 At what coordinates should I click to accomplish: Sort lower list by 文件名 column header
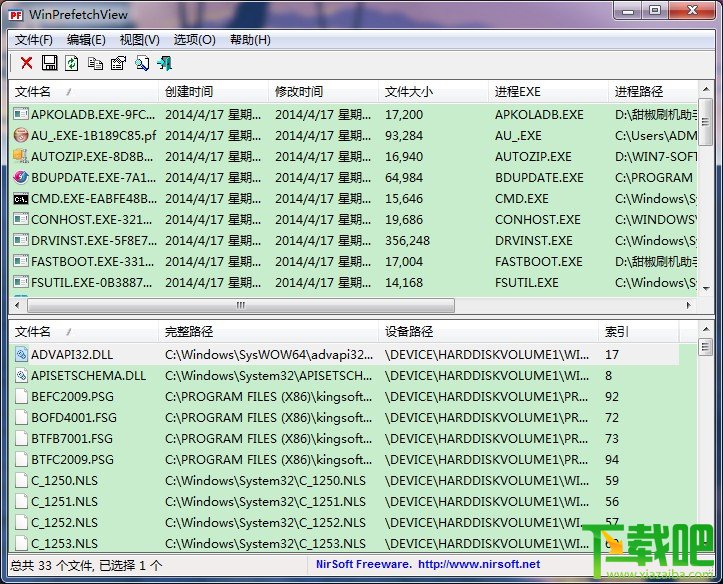[x=84, y=331]
